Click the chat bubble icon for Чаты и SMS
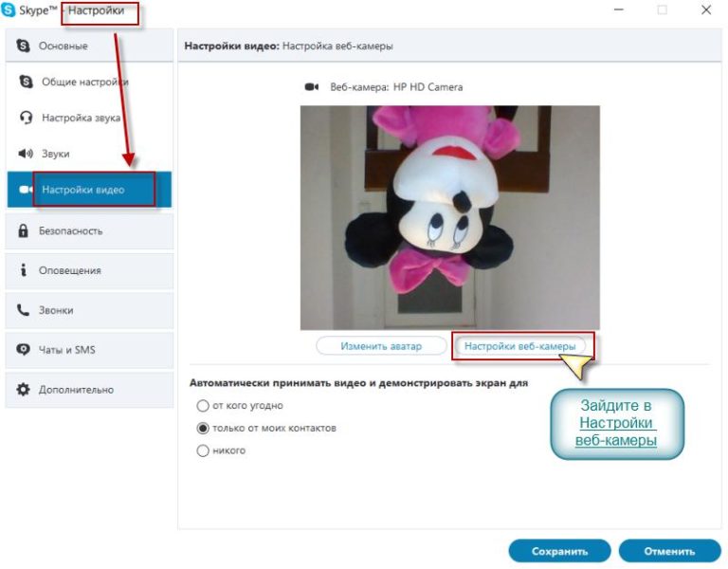The image size is (728, 569). pos(23,349)
